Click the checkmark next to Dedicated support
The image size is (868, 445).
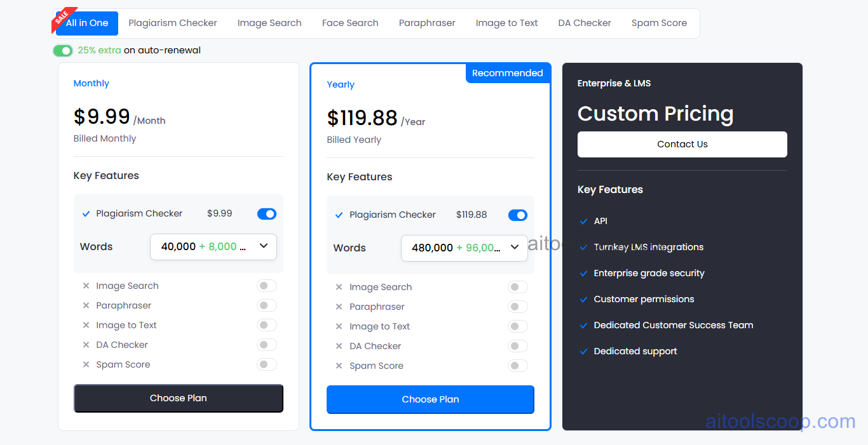[x=584, y=352]
